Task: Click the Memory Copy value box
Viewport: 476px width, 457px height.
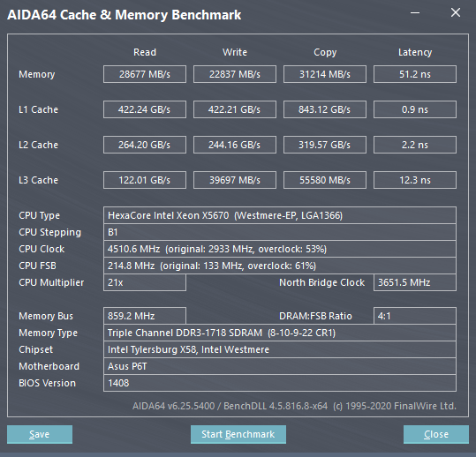Action: tap(325, 74)
